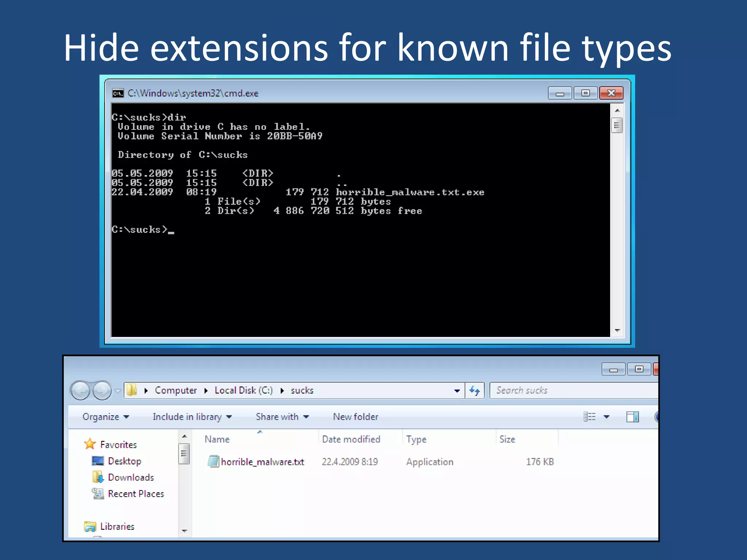
Task: Click cmd window scrollbar up arrow
Action: tap(617, 110)
